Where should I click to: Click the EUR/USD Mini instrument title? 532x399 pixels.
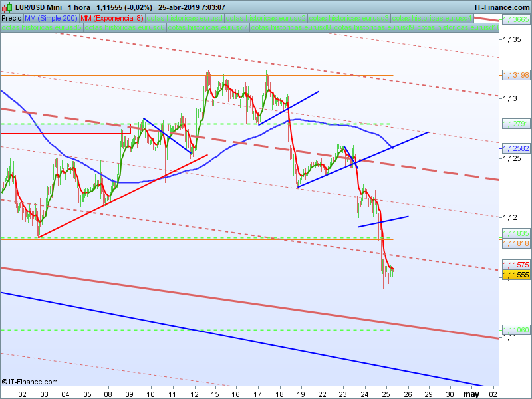[x=39, y=7]
